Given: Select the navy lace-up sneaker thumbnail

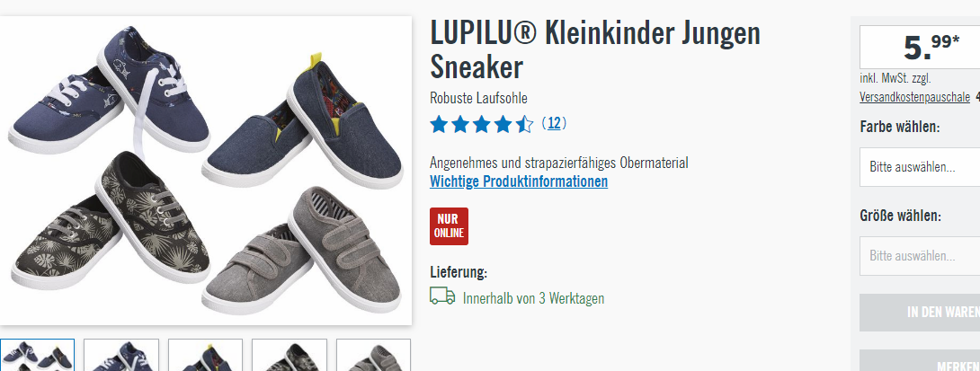Looking at the screenshot, I should [x=121, y=355].
